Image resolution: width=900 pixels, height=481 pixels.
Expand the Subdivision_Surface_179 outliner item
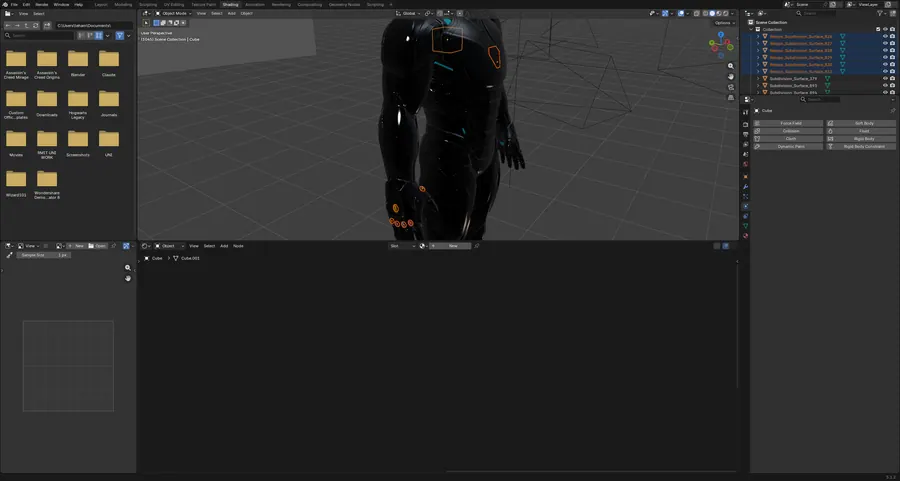[758, 78]
